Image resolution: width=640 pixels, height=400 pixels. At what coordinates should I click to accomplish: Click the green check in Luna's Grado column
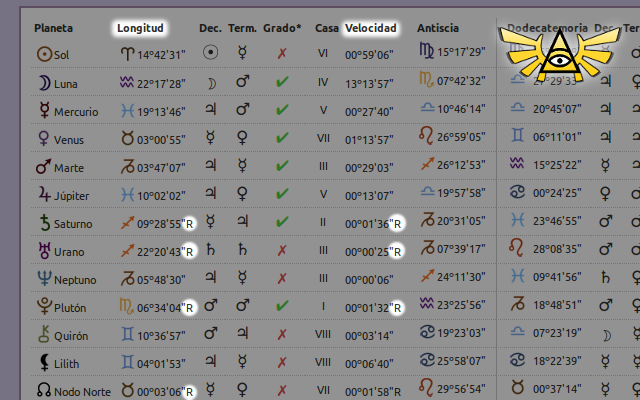pyautogui.click(x=282, y=82)
